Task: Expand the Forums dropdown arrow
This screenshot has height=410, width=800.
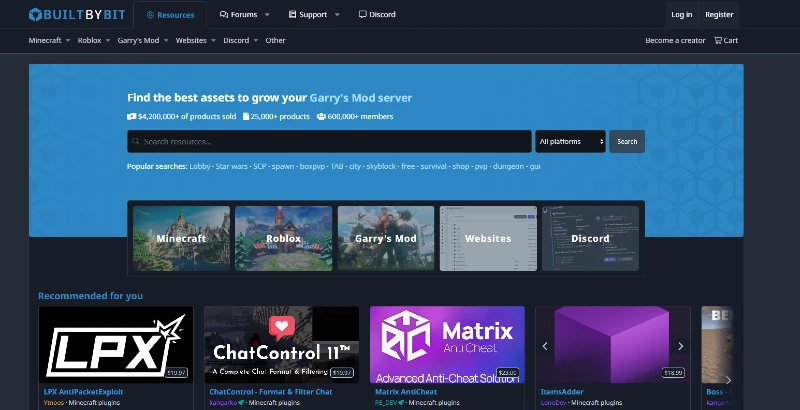Action: 267,15
